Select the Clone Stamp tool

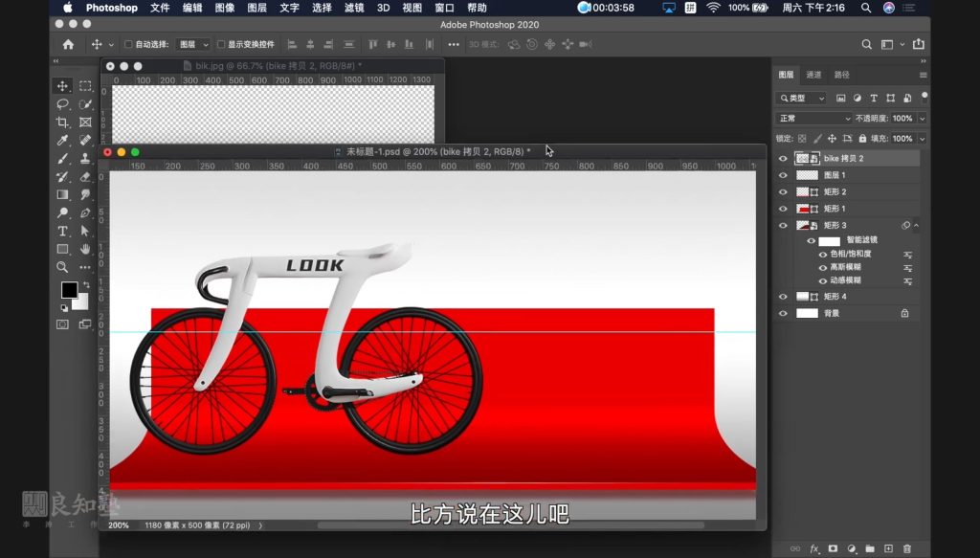pyautogui.click(x=85, y=159)
